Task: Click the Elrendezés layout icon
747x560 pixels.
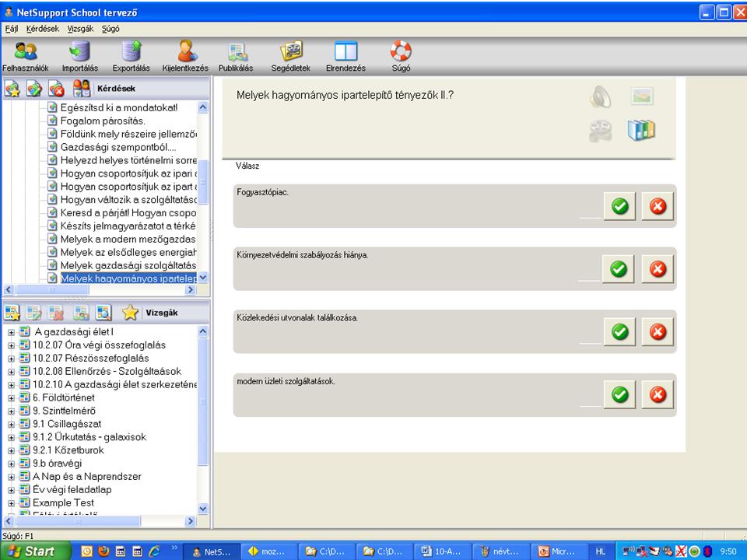Action: [345, 52]
